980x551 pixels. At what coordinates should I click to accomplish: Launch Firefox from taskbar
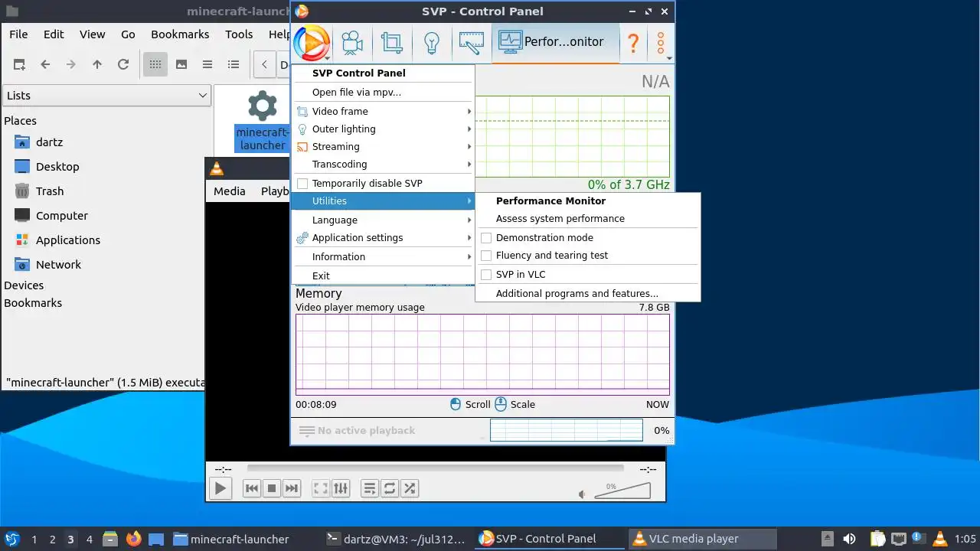(x=134, y=539)
